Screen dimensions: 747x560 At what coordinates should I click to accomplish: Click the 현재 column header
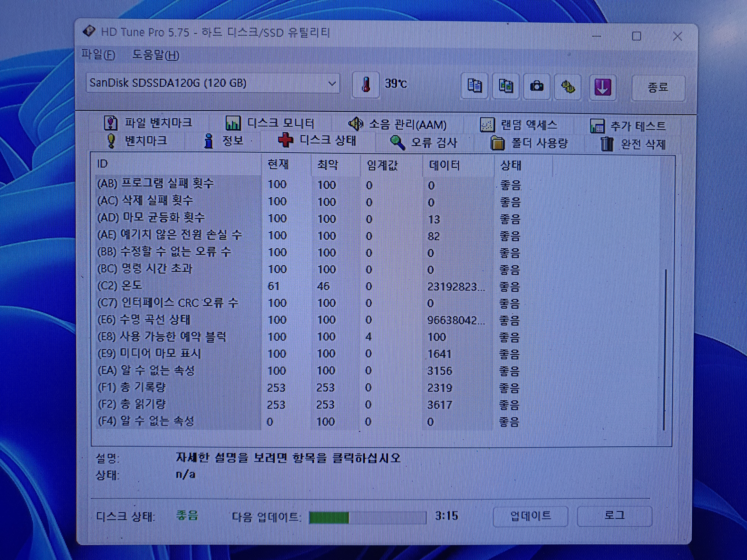click(x=286, y=164)
